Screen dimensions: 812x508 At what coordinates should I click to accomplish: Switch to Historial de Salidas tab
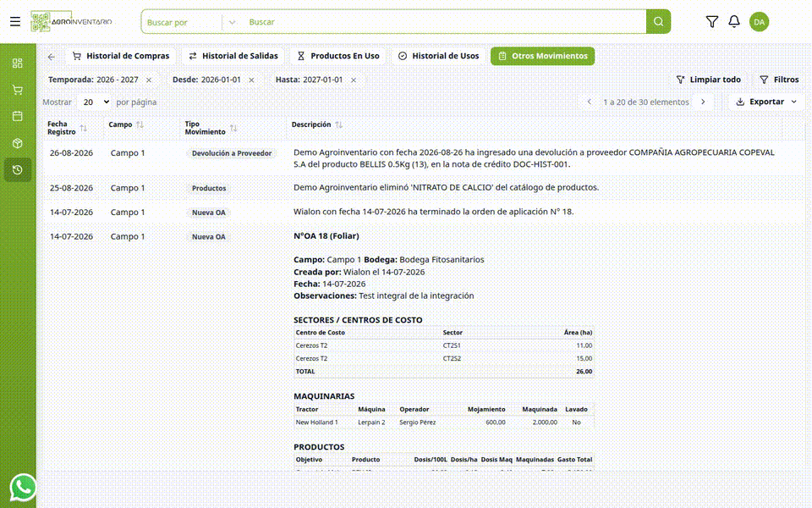tap(233, 56)
